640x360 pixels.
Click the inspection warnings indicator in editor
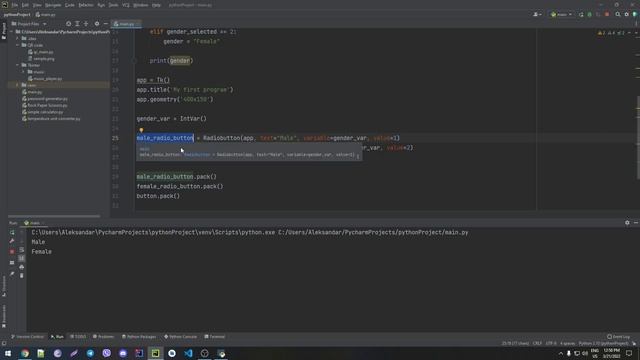click(x=611, y=33)
